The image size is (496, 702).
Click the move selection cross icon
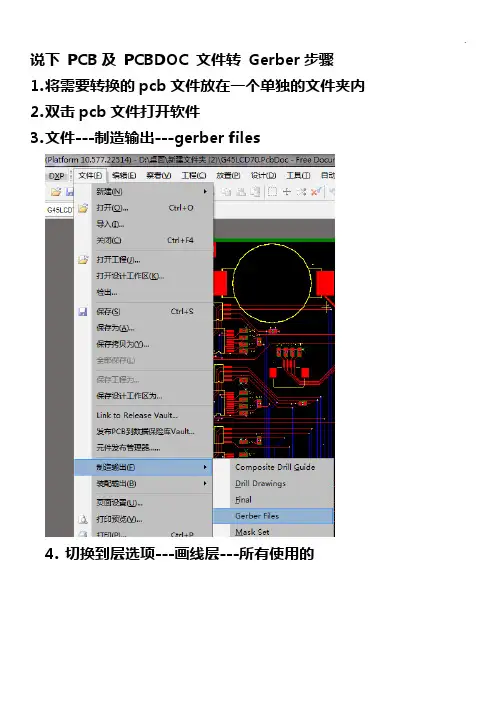[x=286, y=192]
